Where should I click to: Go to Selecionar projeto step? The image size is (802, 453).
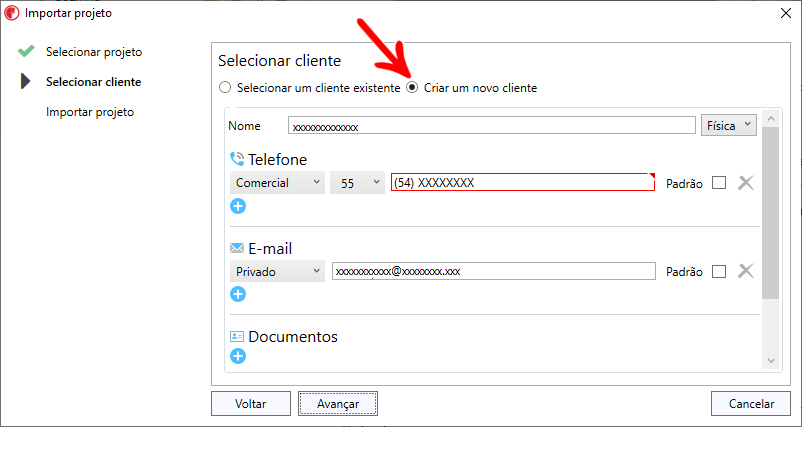coord(94,52)
